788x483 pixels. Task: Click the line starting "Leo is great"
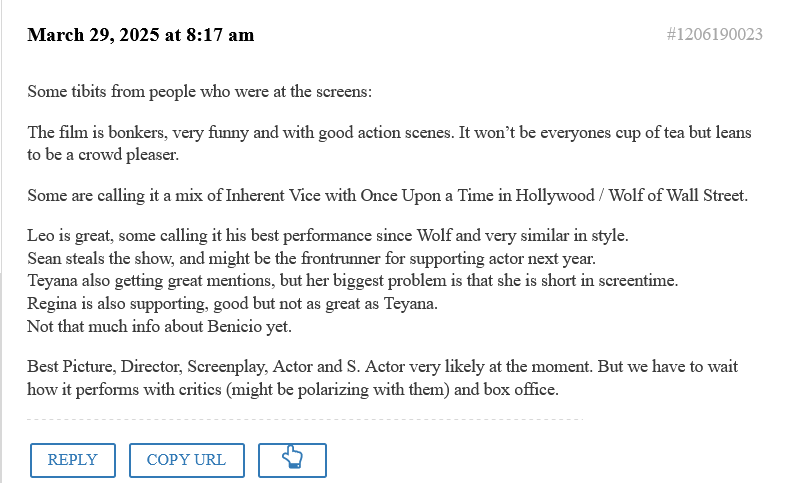coord(327,237)
